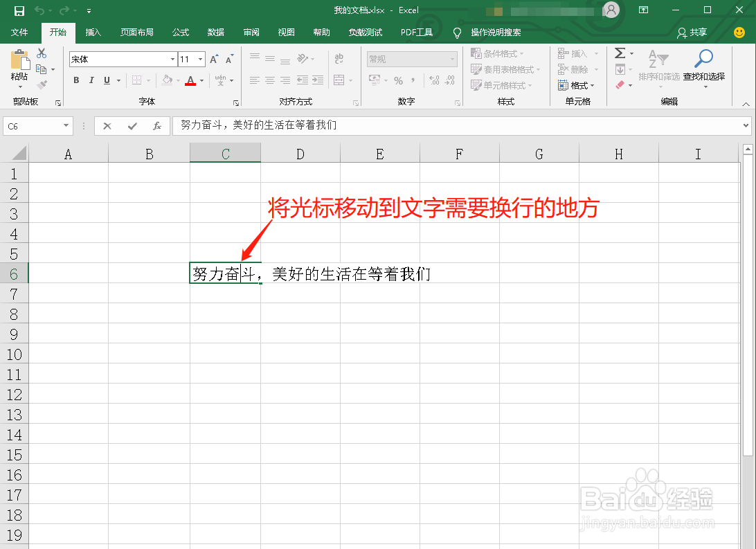The height and width of the screenshot is (549, 756).
Task: Confirm formula entry with the checkmark button
Action: click(x=132, y=125)
